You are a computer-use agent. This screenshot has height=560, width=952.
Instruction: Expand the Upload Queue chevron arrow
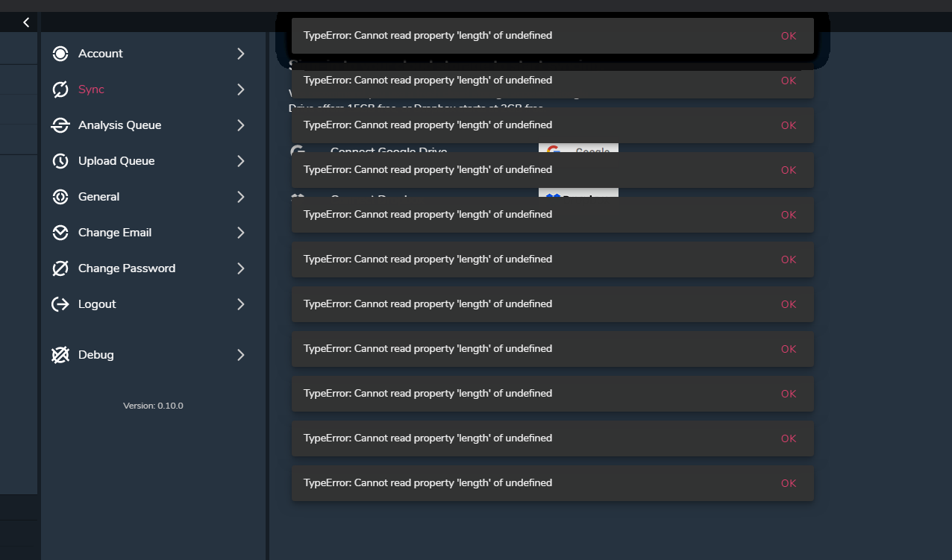tap(240, 161)
